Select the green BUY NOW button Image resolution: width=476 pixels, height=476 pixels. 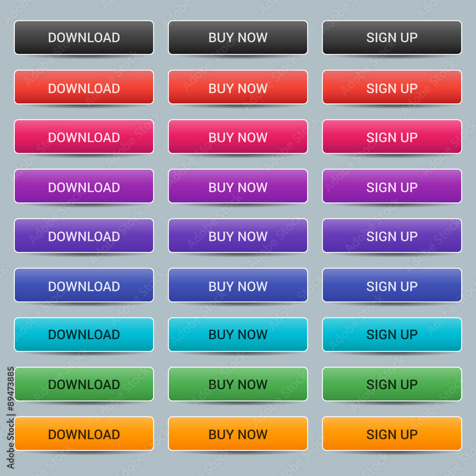click(238, 384)
